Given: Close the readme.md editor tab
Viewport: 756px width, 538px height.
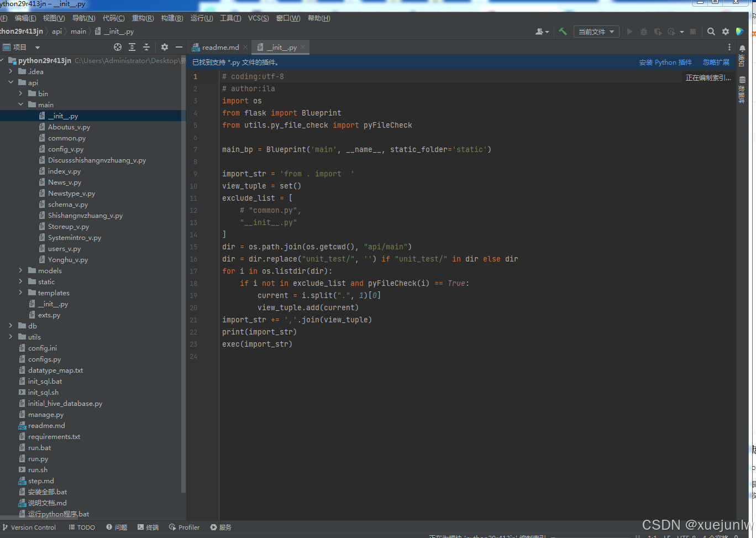Looking at the screenshot, I should [x=245, y=47].
